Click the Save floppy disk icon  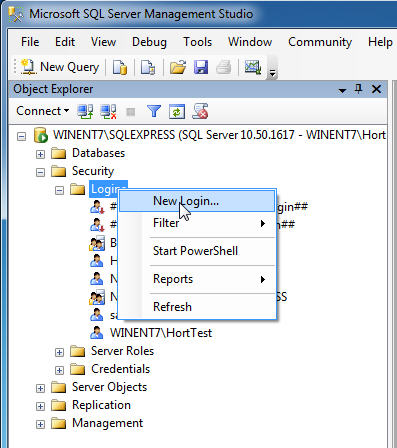tap(201, 67)
